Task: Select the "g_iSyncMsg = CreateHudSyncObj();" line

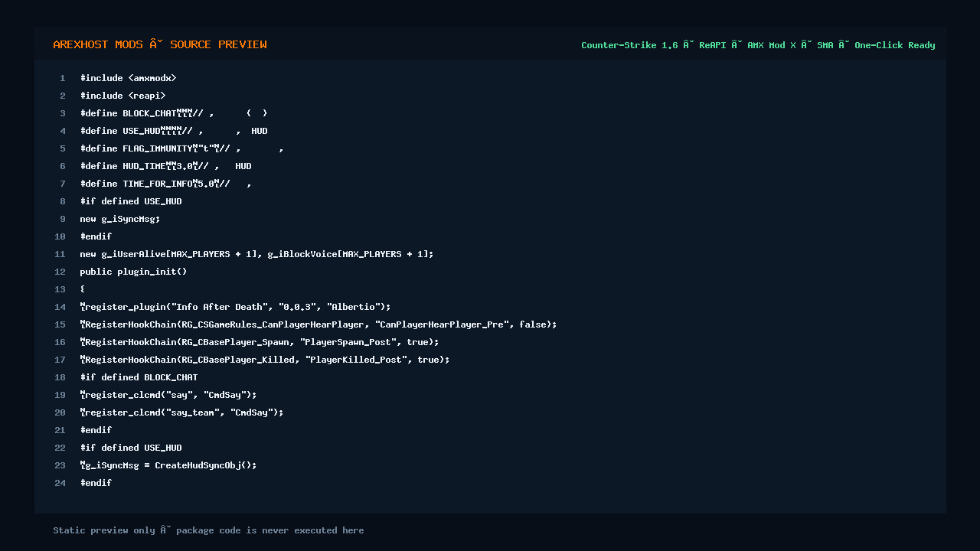Action: (168, 465)
